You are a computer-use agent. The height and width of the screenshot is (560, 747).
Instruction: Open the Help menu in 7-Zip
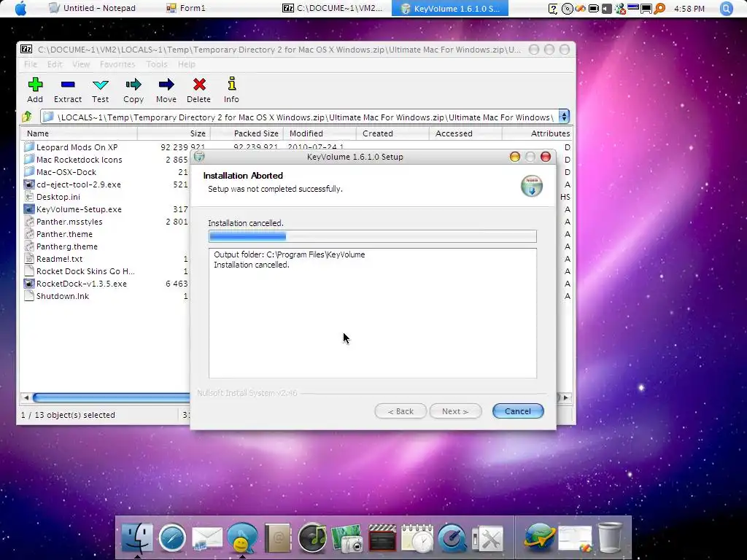(187, 64)
